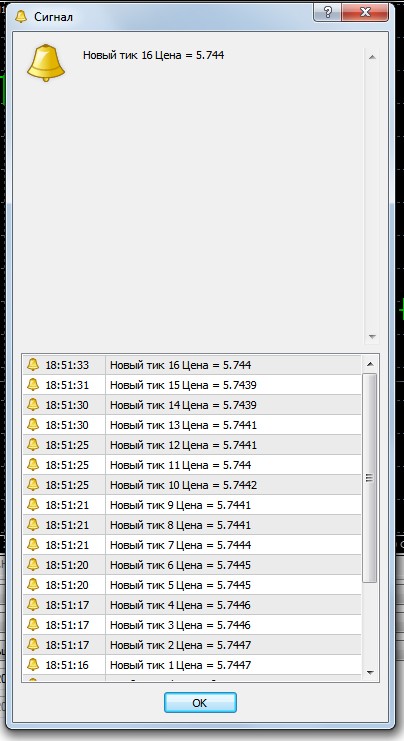
Task: Select the row with price 5.7442
Action: tap(191, 485)
